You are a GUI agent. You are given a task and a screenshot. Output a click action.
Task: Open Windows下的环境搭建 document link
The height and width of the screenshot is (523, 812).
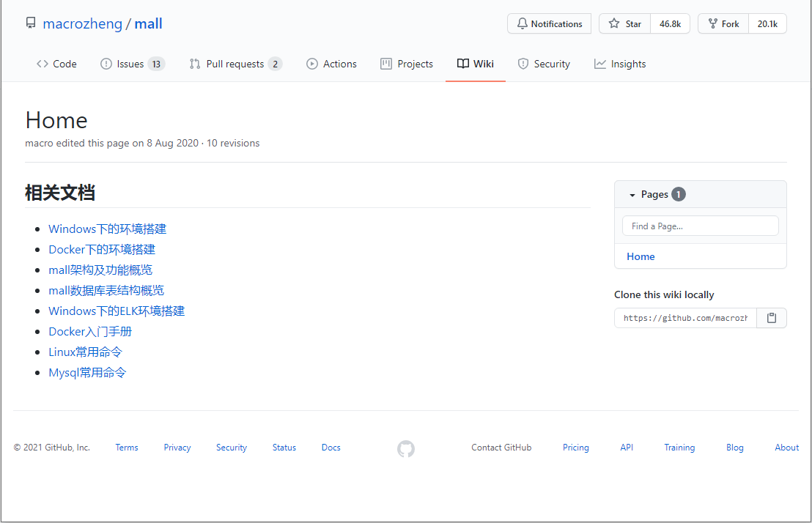click(108, 229)
